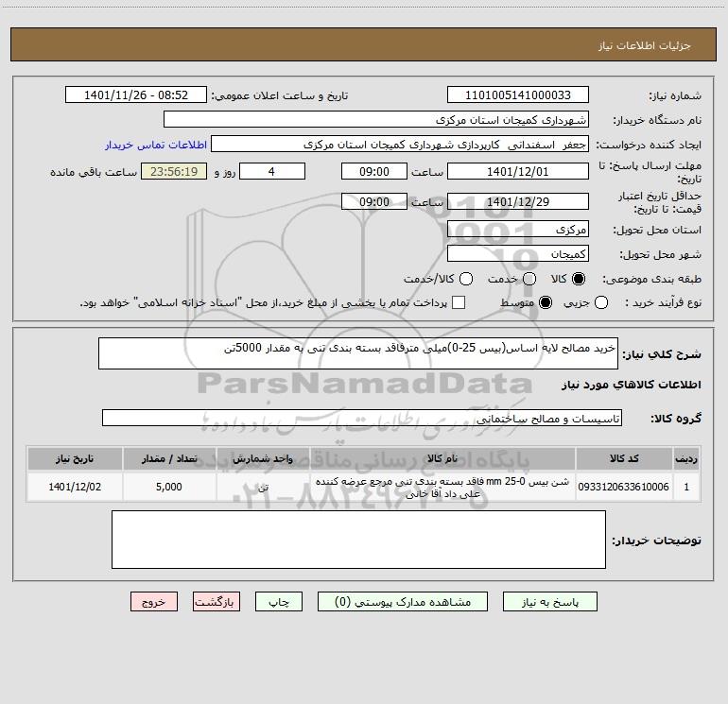Choose متوسط purchase process type
This screenshot has width=728, height=704.
546,302
